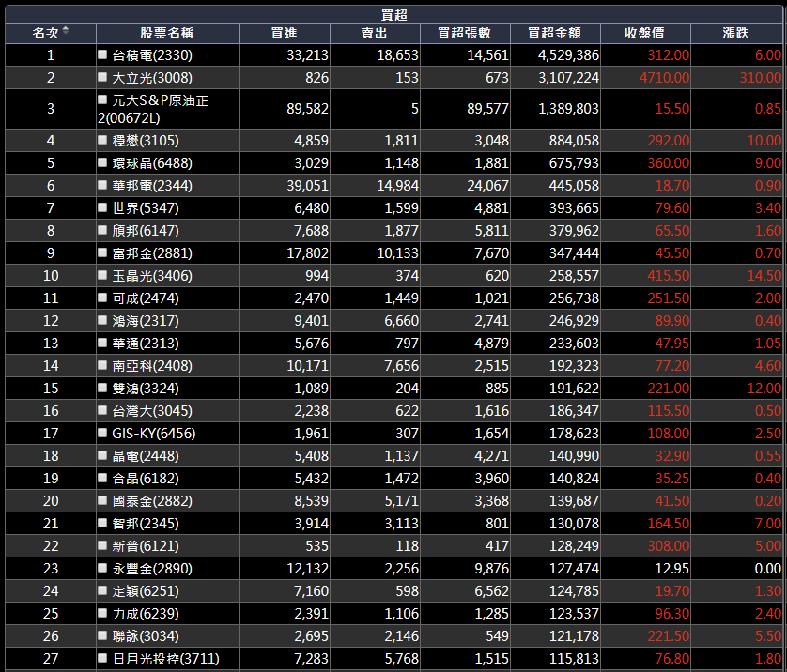The height and width of the screenshot is (672, 787).
Task: Toggle the checkbox for GIS-KY(6456)
Action: [102, 433]
